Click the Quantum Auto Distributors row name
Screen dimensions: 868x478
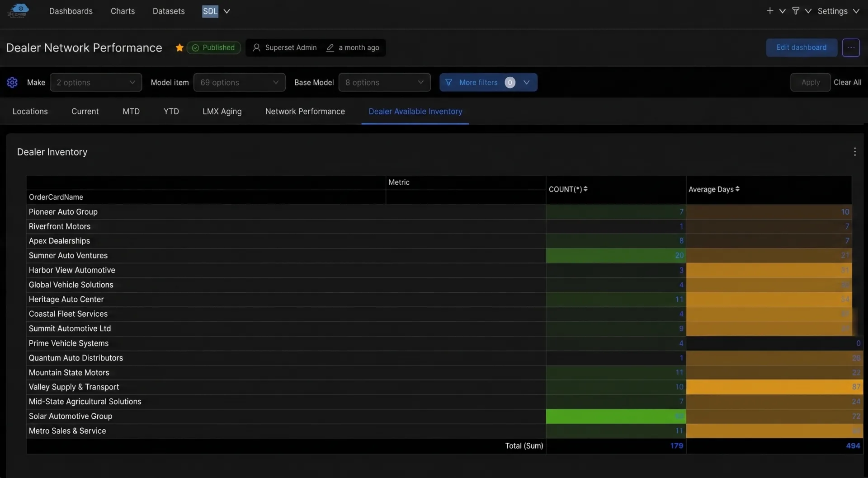(x=76, y=358)
